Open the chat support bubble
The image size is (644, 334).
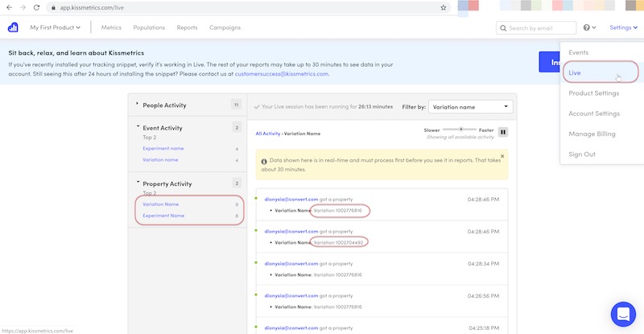(623, 314)
